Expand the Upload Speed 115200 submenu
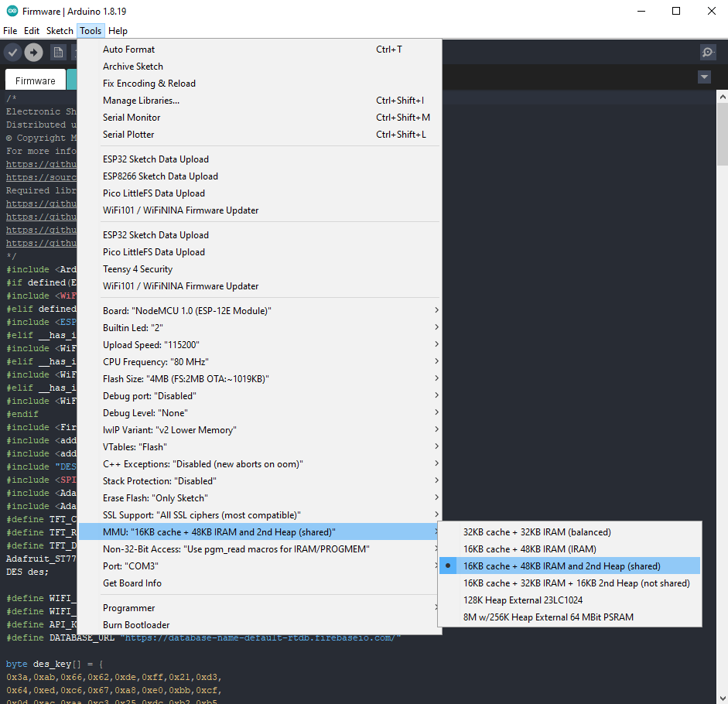 click(259, 344)
